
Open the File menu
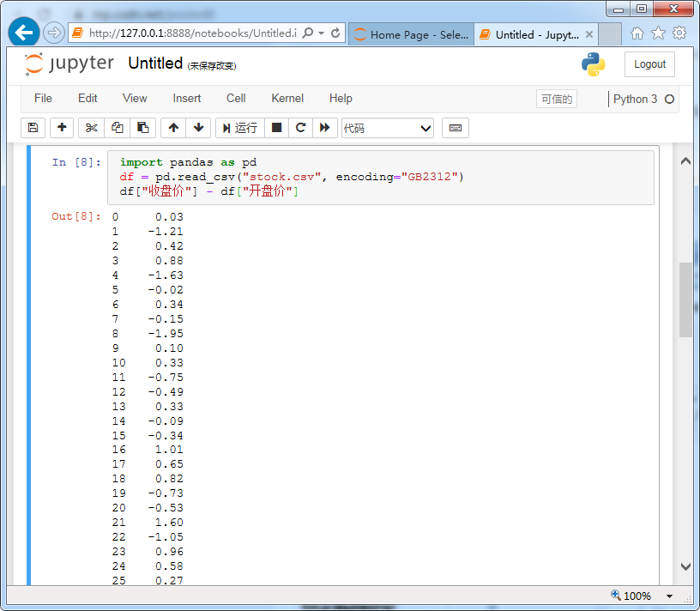click(x=43, y=99)
